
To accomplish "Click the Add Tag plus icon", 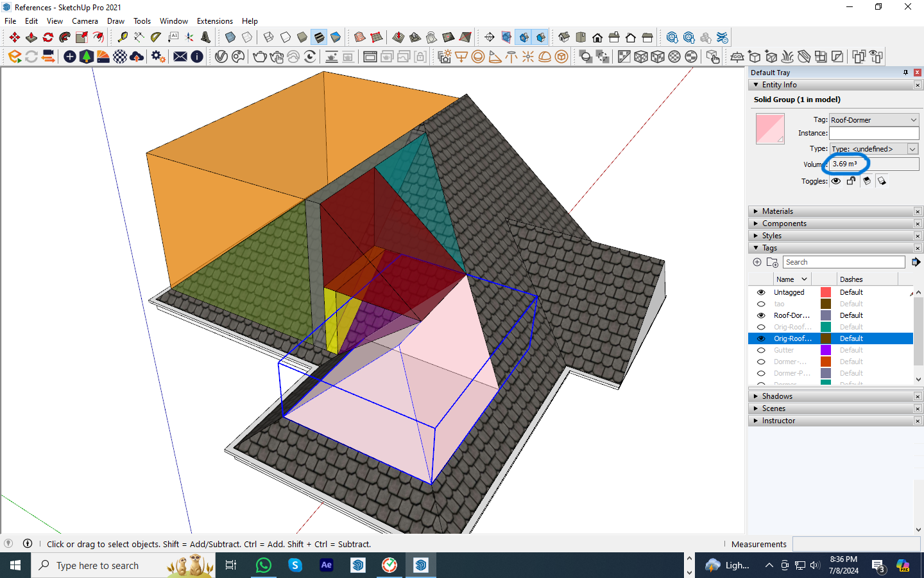I will click(757, 262).
